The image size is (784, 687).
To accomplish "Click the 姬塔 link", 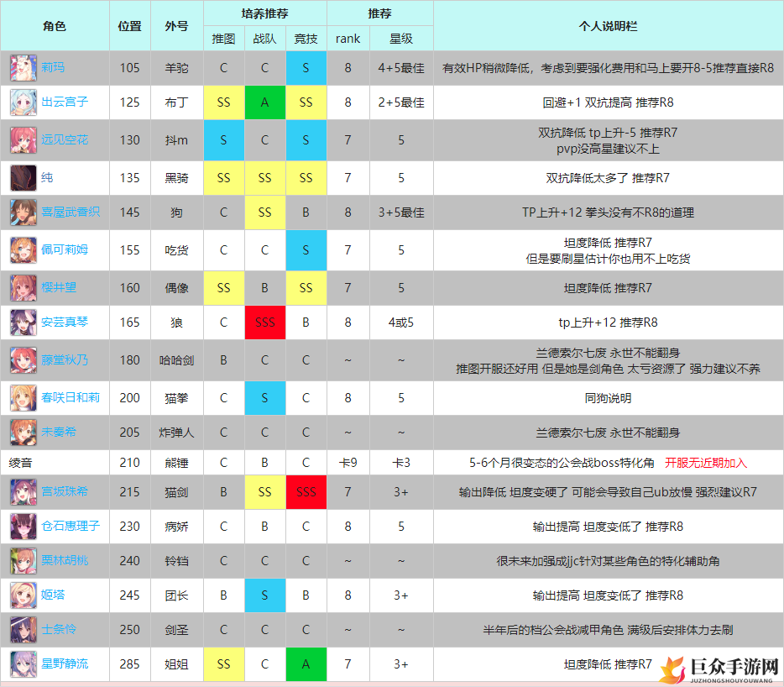I will pyautogui.click(x=53, y=595).
